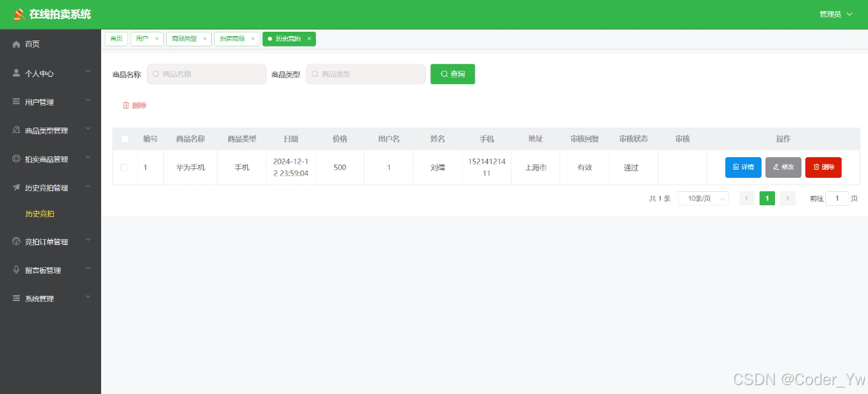
Task: Switch to the 拍卖商品 tab
Action: coord(232,38)
